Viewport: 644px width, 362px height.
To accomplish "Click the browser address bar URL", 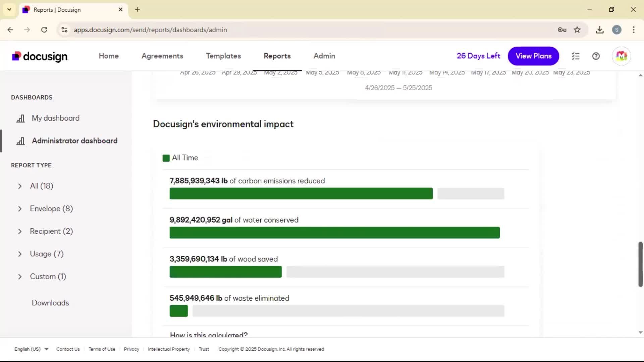I will pyautogui.click(x=150, y=30).
